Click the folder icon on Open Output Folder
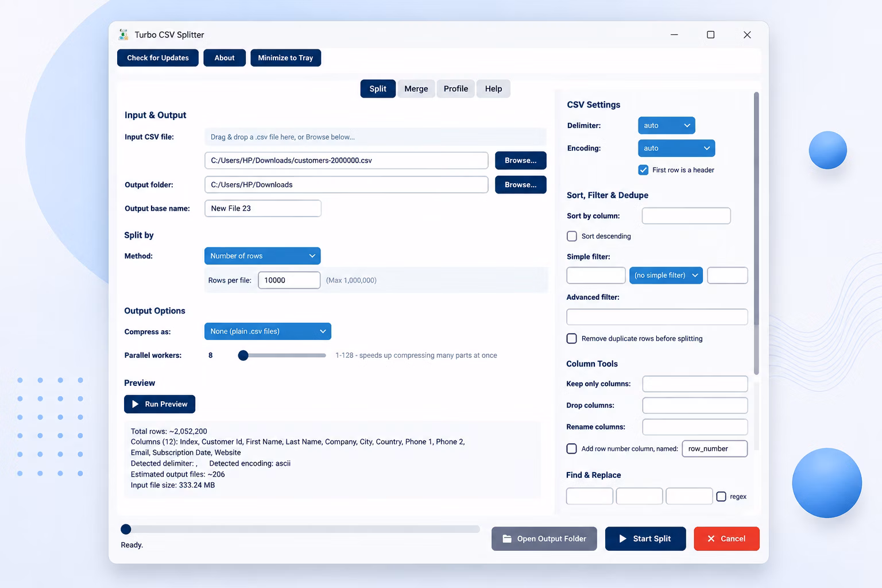 tap(507, 539)
